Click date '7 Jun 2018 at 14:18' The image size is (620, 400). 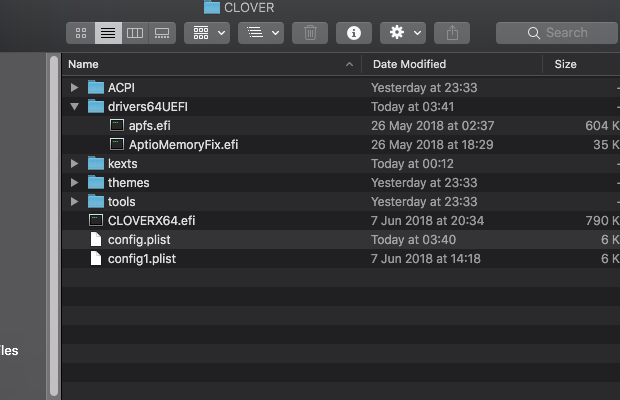426,258
